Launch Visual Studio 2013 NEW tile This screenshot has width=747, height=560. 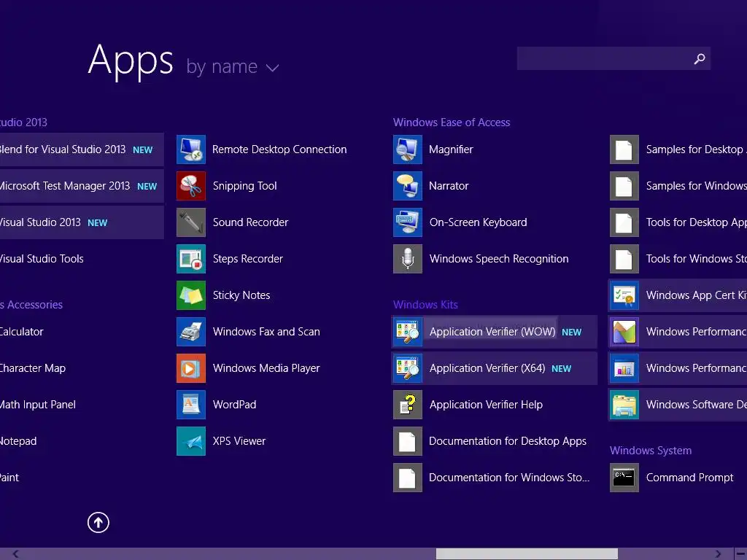point(82,222)
